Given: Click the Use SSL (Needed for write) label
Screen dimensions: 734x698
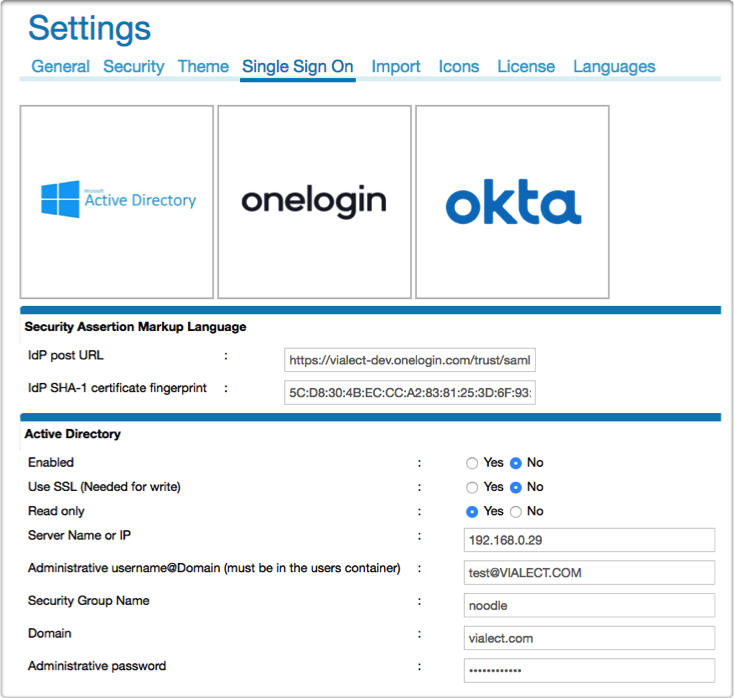Looking at the screenshot, I should point(104,487).
